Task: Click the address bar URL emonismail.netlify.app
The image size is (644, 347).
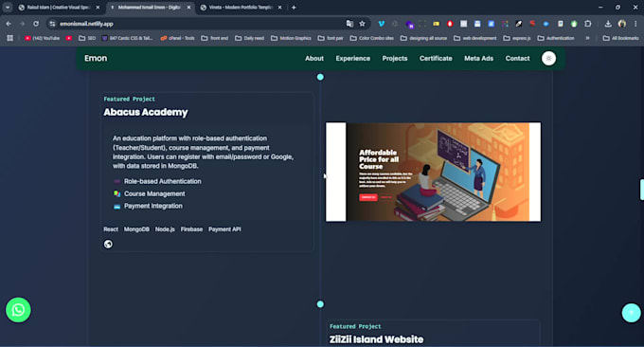Action: click(x=86, y=24)
